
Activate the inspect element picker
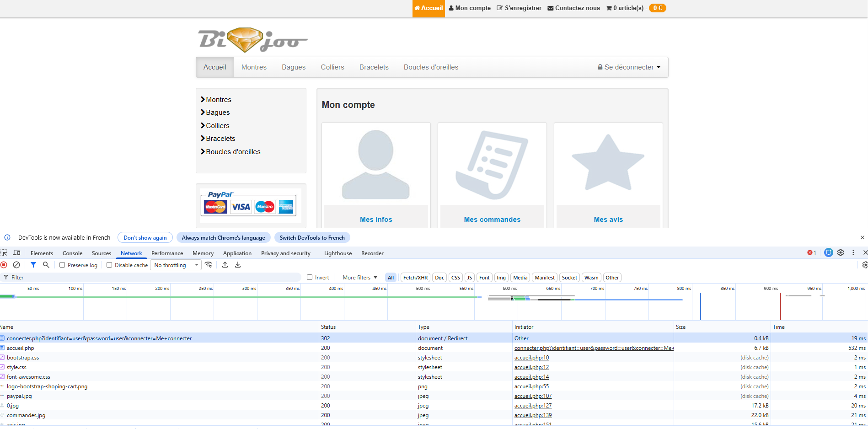point(4,253)
